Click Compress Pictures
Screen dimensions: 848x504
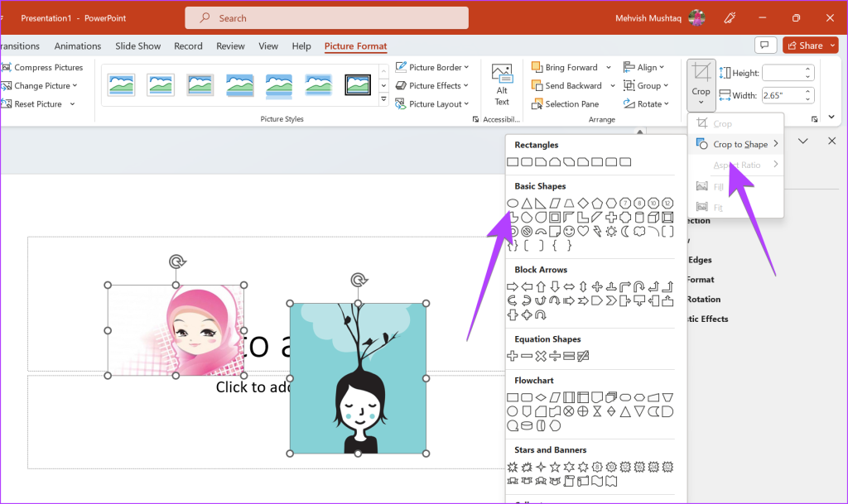pyautogui.click(x=43, y=67)
